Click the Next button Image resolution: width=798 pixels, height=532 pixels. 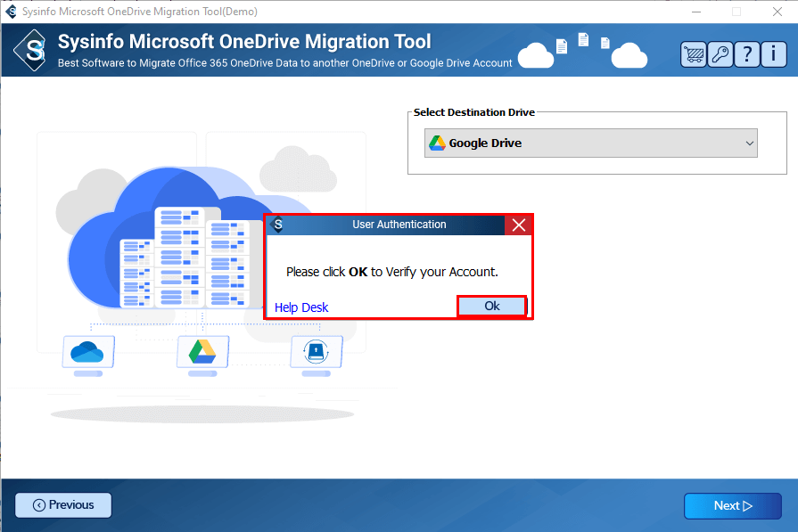click(733, 505)
